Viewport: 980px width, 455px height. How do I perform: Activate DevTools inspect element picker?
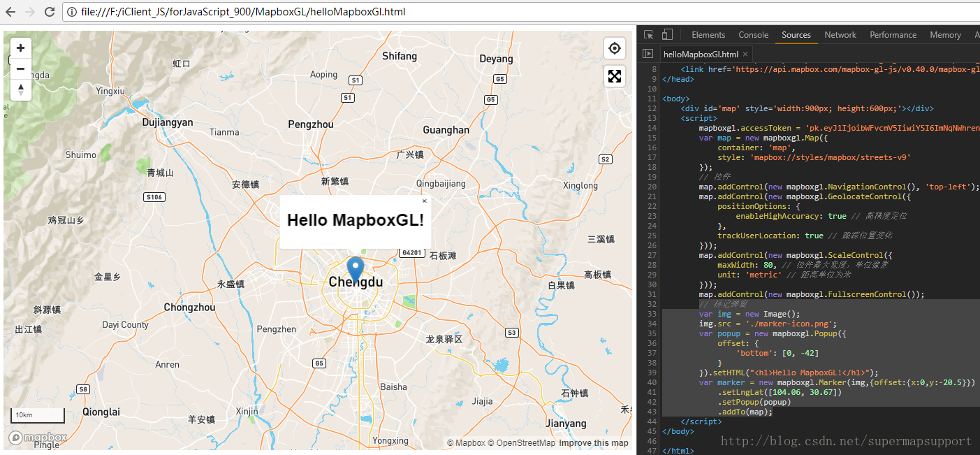pos(649,34)
